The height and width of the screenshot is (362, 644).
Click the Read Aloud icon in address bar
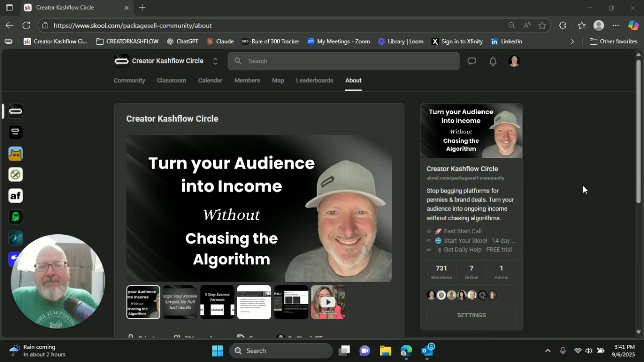coord(527,26)
